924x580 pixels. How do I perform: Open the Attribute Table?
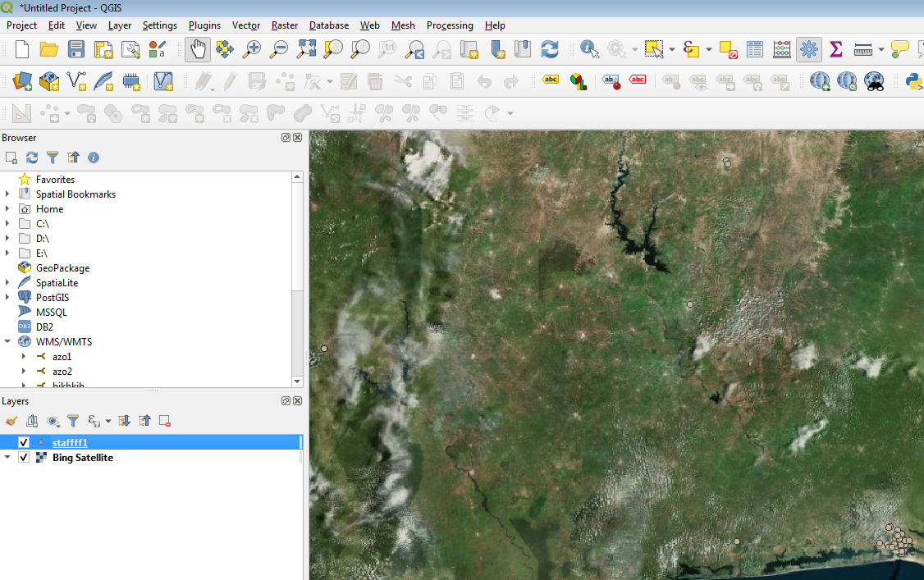(x=754, y=49)
